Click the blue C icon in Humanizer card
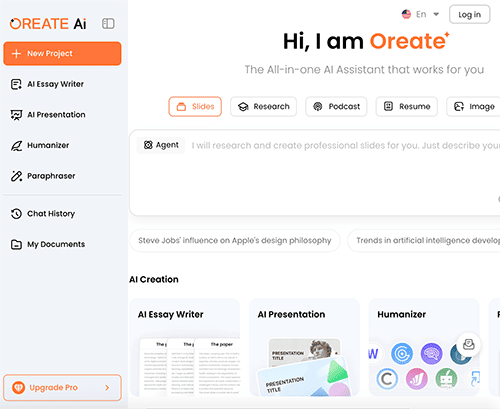Viewport: 500px width, 409px height. (387, 379)
